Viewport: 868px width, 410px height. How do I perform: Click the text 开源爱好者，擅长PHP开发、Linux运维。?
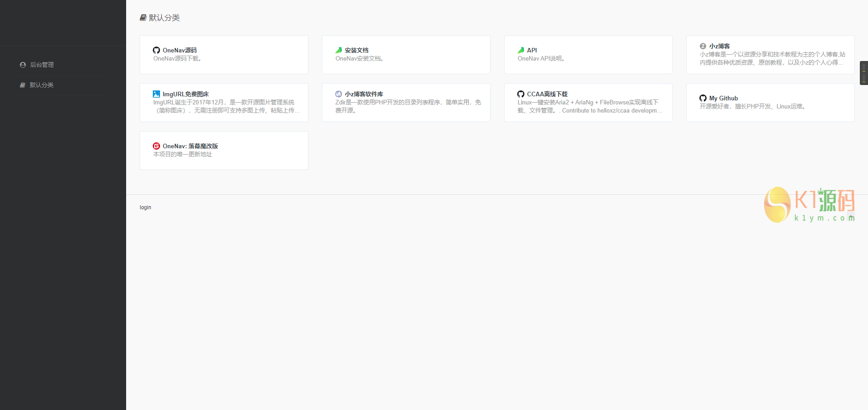753,106
